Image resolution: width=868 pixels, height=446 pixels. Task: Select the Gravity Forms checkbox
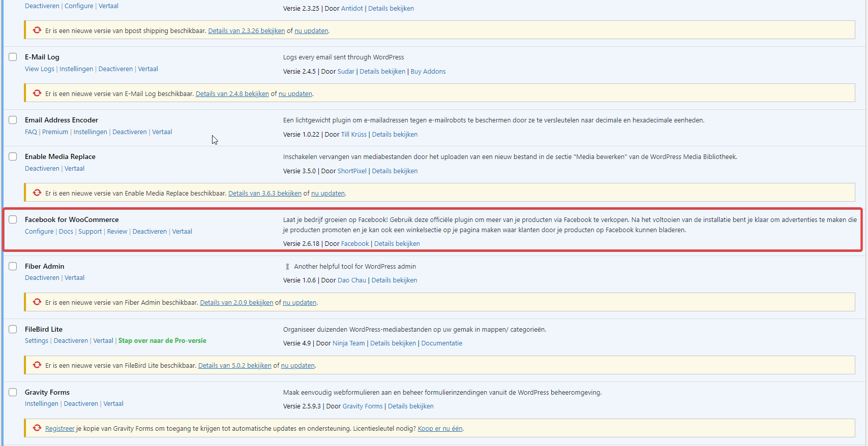[13, 392]
